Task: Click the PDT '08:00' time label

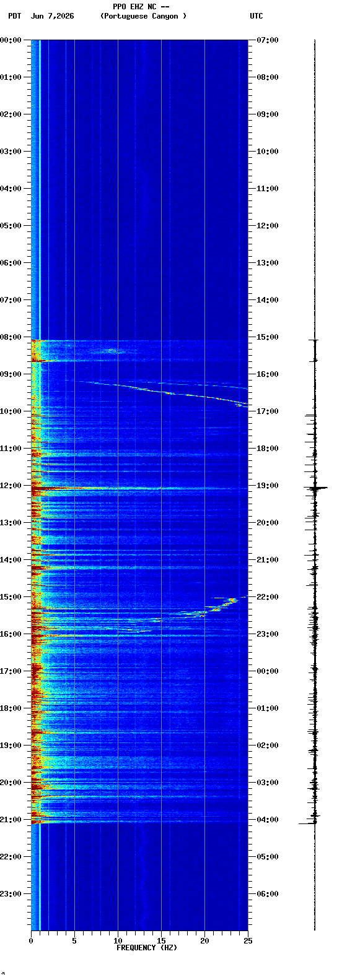Action: click(11, 337)
